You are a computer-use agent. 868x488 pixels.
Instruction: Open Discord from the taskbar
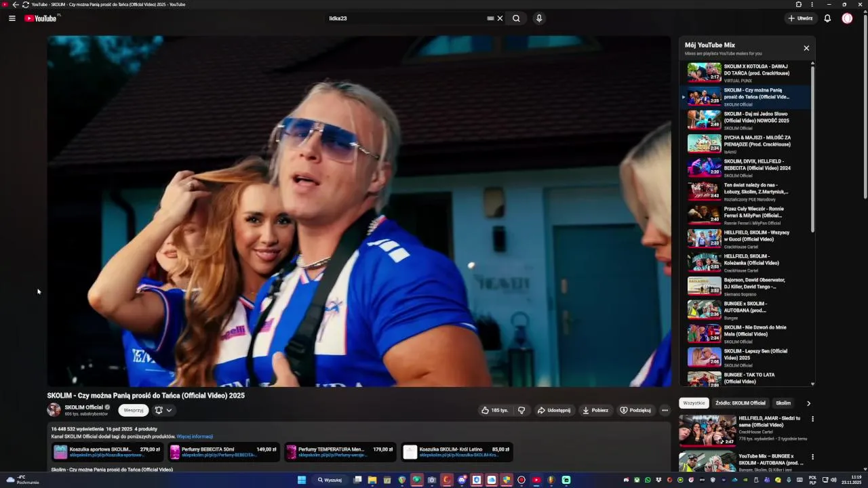pos(462,480)
